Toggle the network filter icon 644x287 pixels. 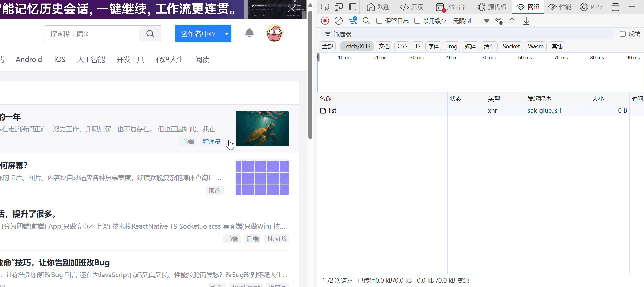pyautogui.click(x=353, y=21)
